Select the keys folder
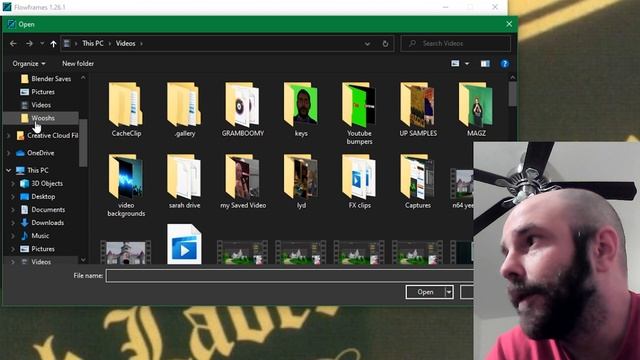 coord(301,109)
